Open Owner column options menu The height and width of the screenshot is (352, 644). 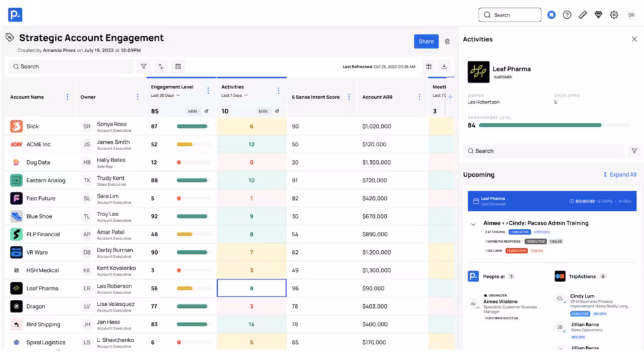[x=138, y=97]
